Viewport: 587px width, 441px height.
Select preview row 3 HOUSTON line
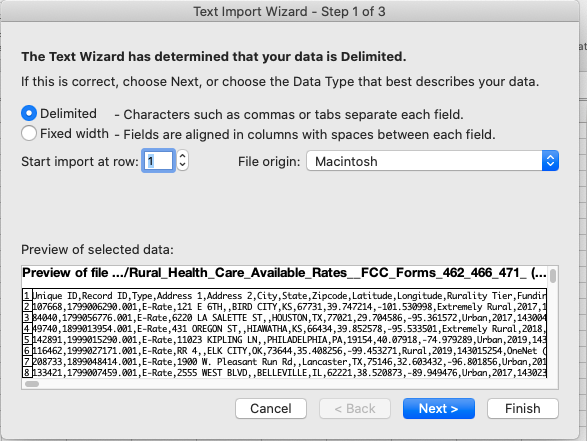[x=289, y=318]
